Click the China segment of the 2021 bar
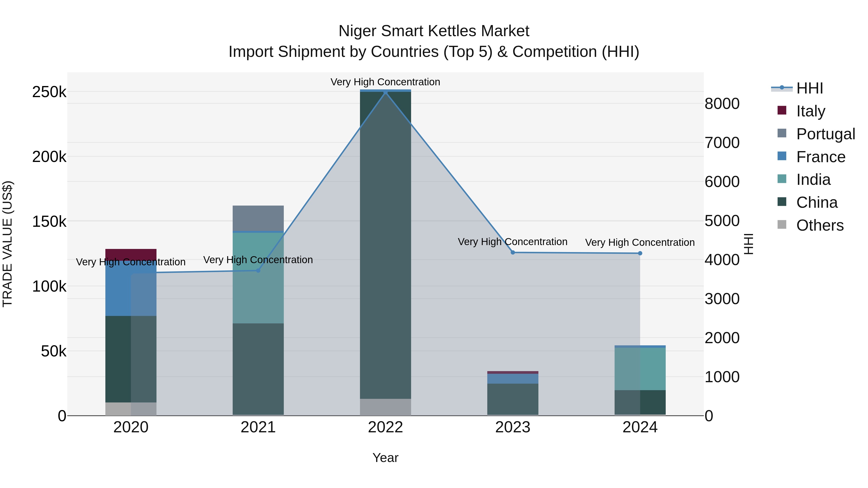 point(258,369)
